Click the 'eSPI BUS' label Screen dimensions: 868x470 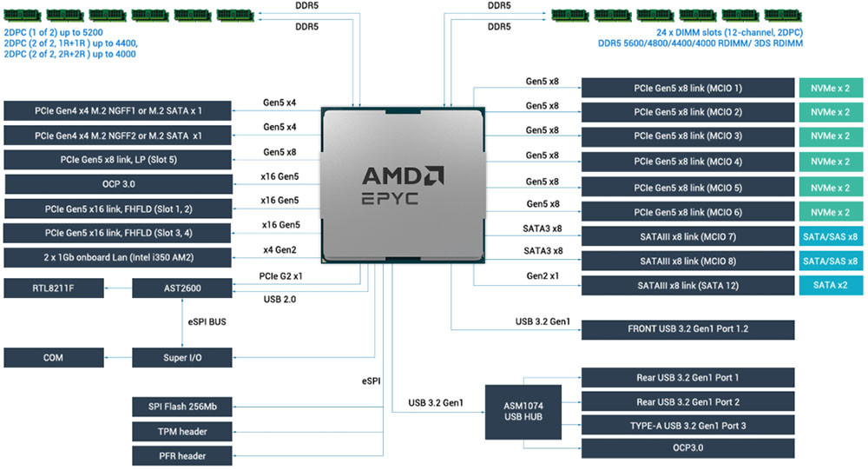[x=207, y=322]
